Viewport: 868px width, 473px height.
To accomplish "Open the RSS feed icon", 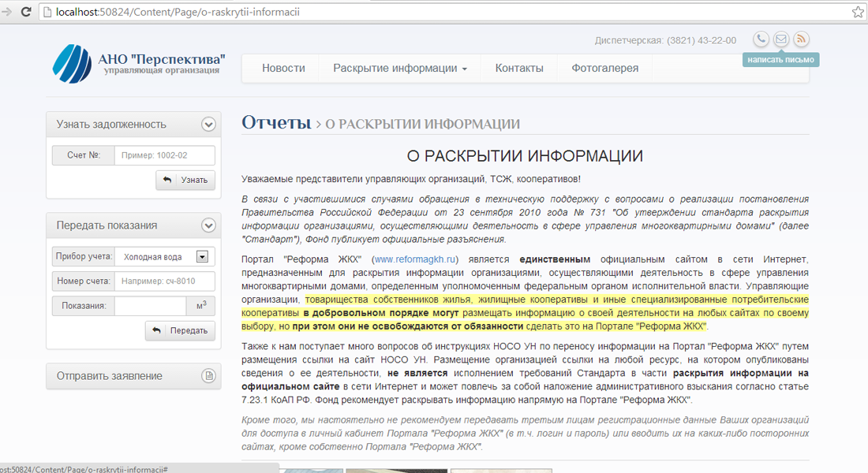I will 801,39.
